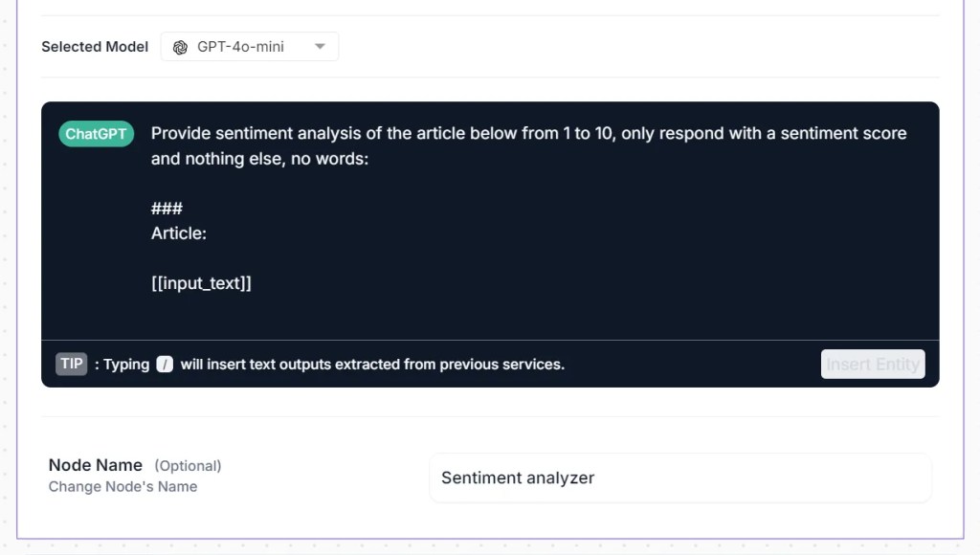This screenshot has width=980, height=555.
Task: Click the TIP badge below the prompt
Action: 71,364
